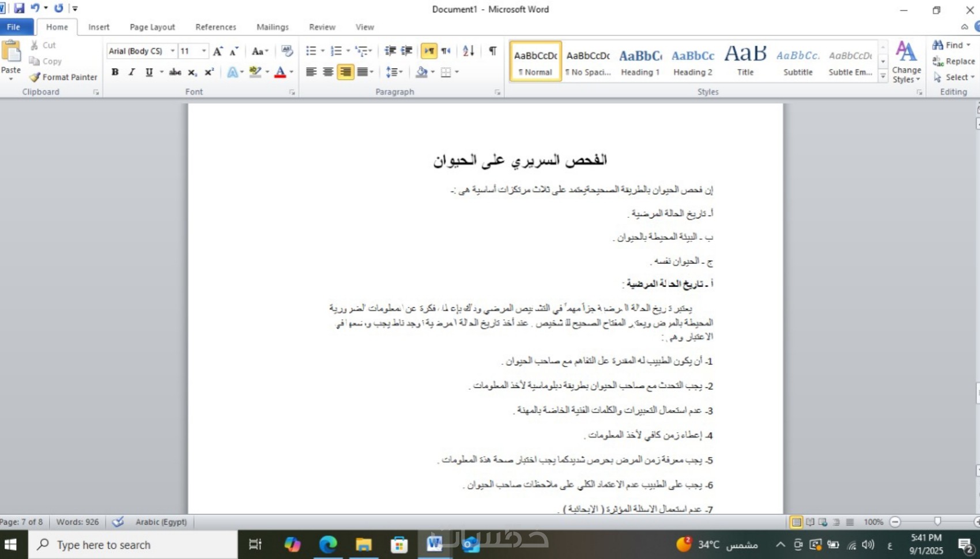Switch to Page Layout tab
980x559 pixels.
click(x=152, y=27)
